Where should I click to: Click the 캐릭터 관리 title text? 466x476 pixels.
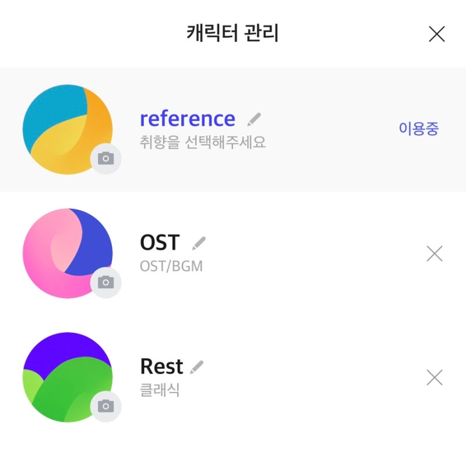[232, 33]
